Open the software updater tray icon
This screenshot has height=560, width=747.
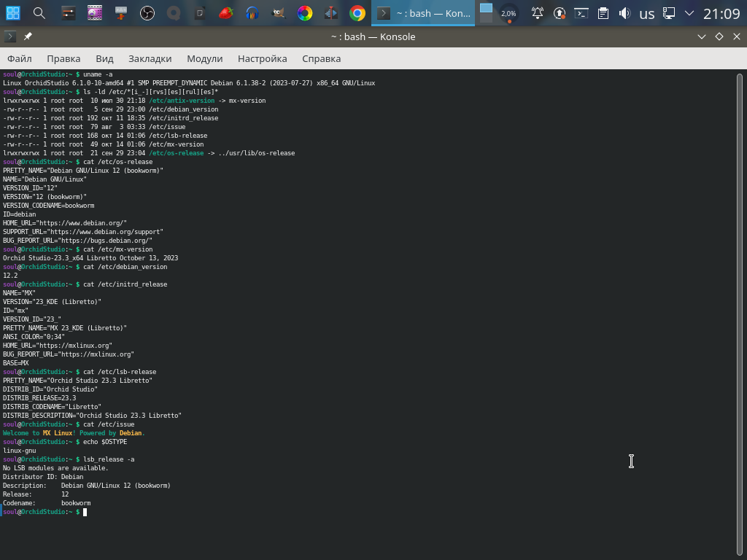coord(560,13)
